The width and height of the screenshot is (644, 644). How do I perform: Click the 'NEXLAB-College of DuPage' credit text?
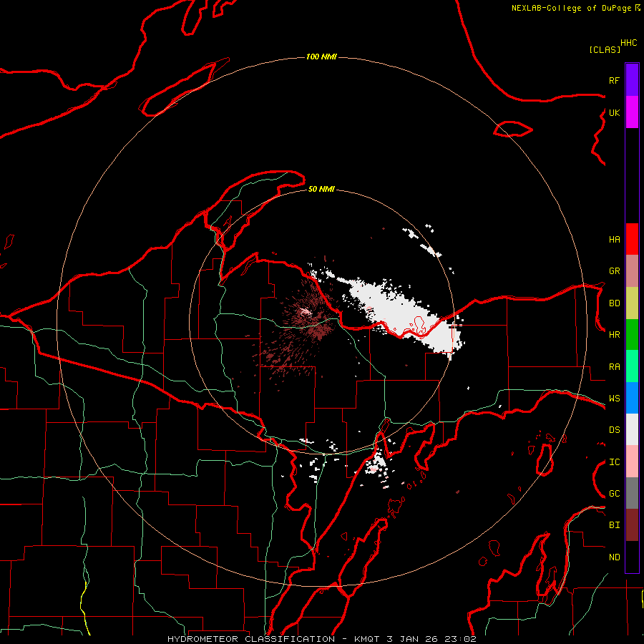[571, 8]
